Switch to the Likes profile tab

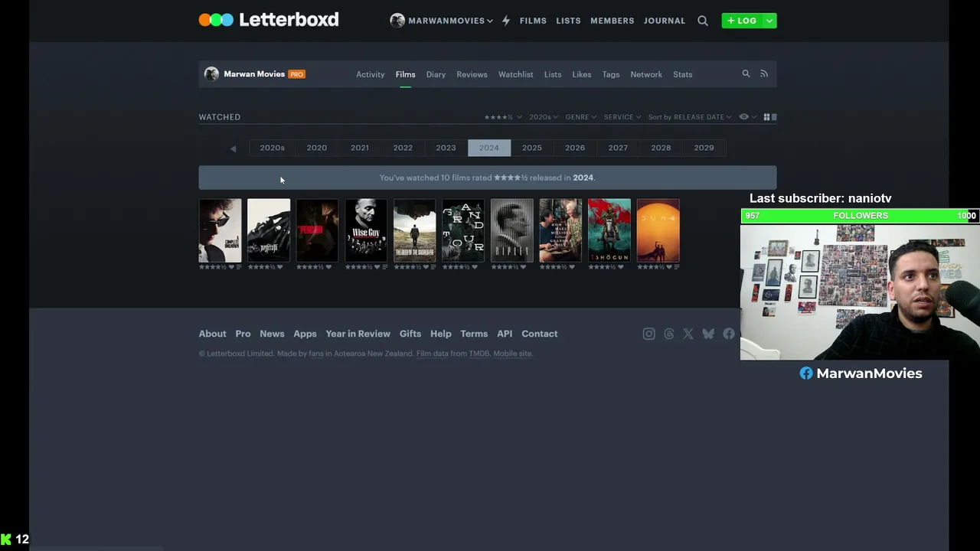(582, 74)
